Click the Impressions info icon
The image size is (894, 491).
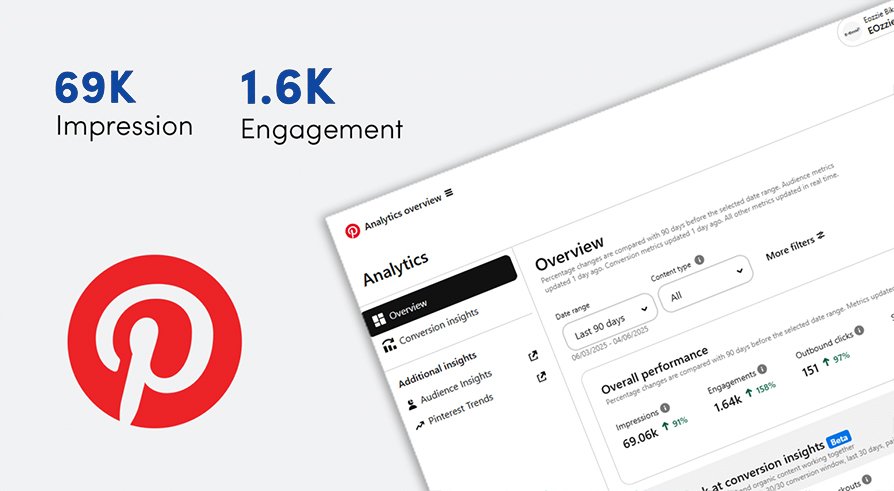click(665, 408)
